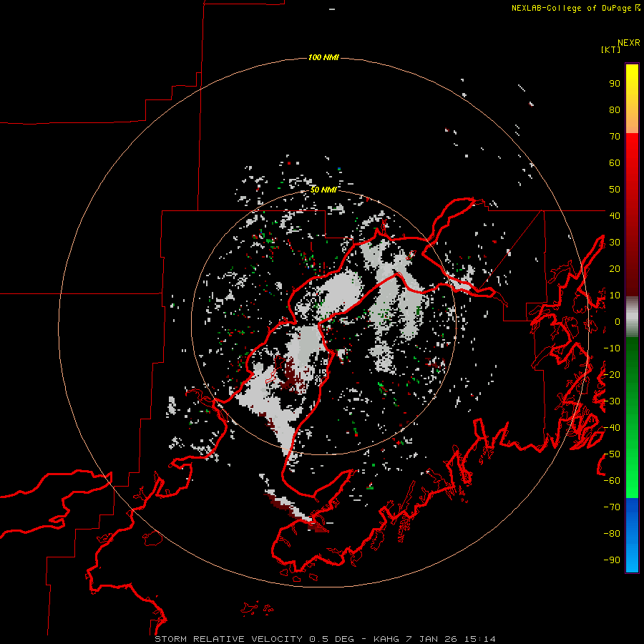Click the 50 value on the velocity scale
Viewport: 644px width, 644px height.
pos(615,190)
